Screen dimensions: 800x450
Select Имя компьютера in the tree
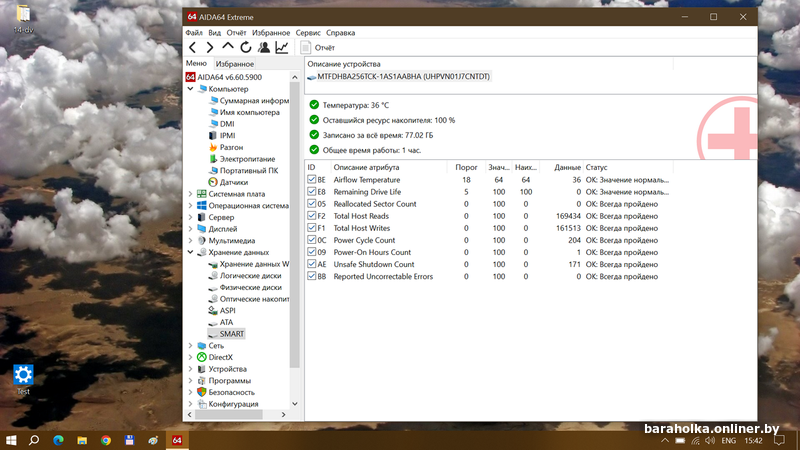pyautogui.click(x=244, y=112)
